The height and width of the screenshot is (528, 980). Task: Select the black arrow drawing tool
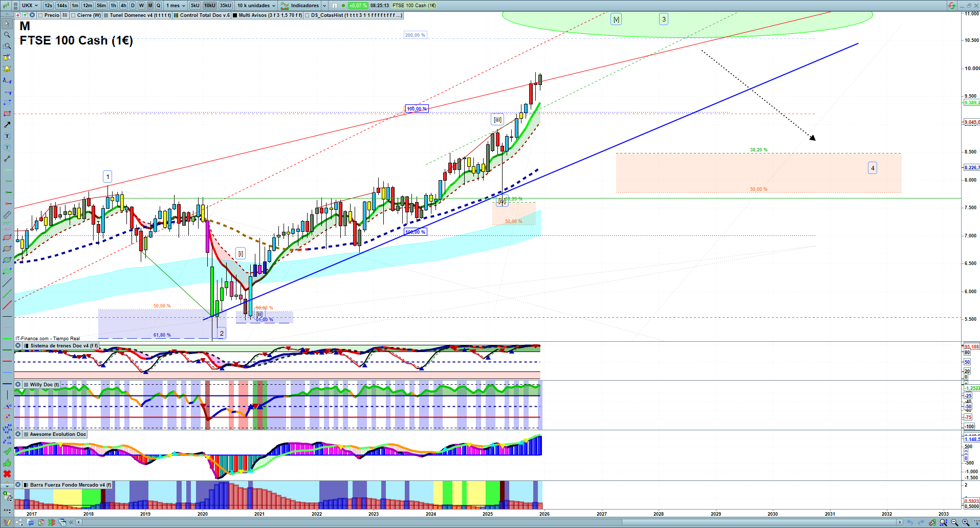tap(7, 125)
